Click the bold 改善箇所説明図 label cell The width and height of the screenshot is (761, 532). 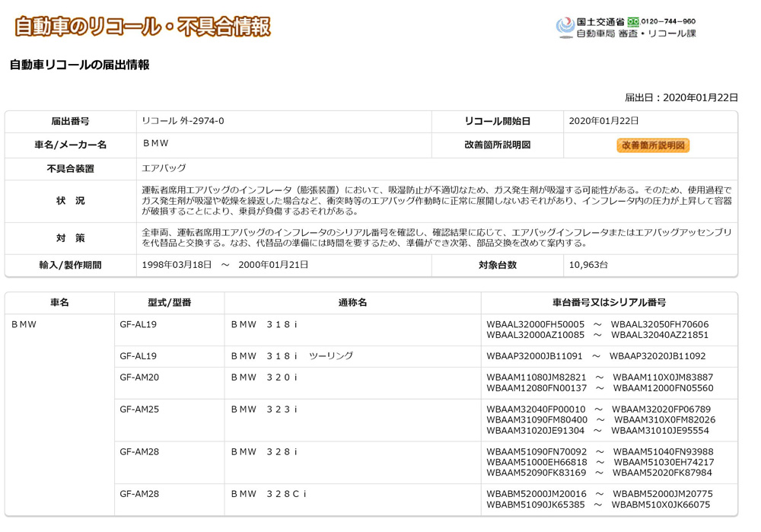[x=497, y=145]
